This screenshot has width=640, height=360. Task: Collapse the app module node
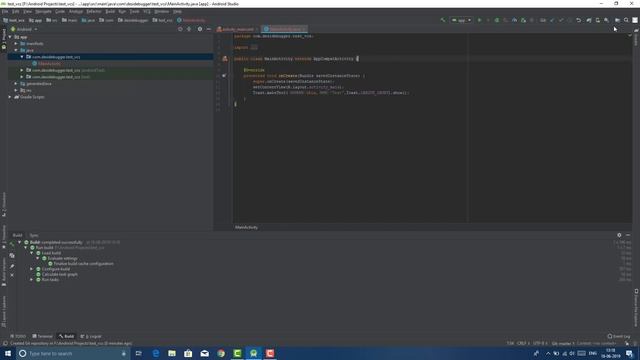pos(10,37)
